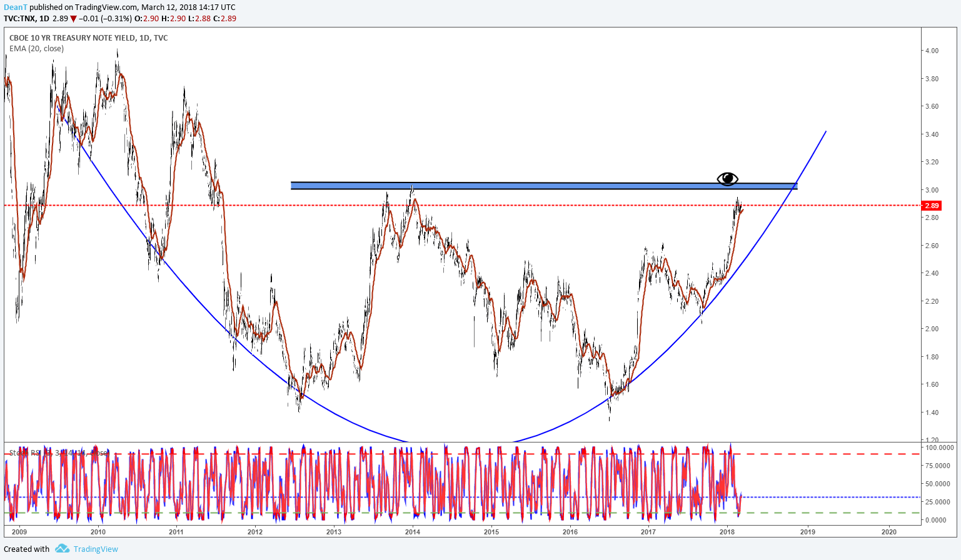Select the blue horizontal resistance rectangle
This screenshot has width=961, height=560.
[x=544, y=186]
